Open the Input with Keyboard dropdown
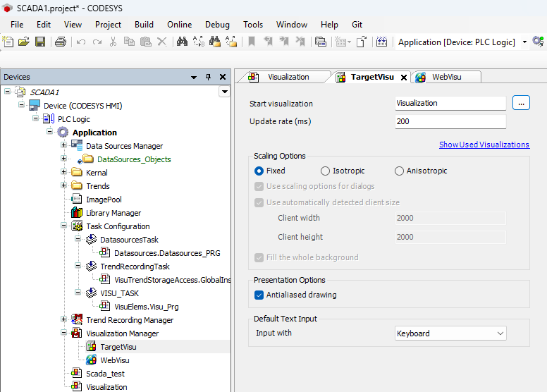 click(450, 333)
